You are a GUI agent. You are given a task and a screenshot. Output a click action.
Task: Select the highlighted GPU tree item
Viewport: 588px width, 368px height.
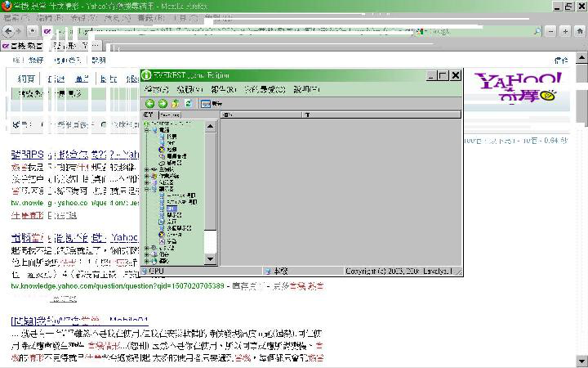tap(171, 209)
